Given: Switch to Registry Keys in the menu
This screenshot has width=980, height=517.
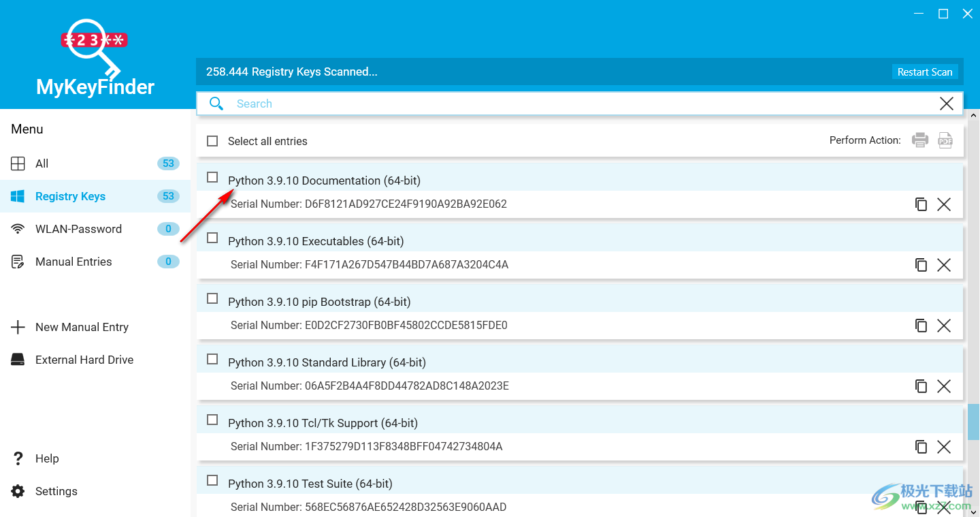Looking at the screenshot, I should click(x=95, y=196).
